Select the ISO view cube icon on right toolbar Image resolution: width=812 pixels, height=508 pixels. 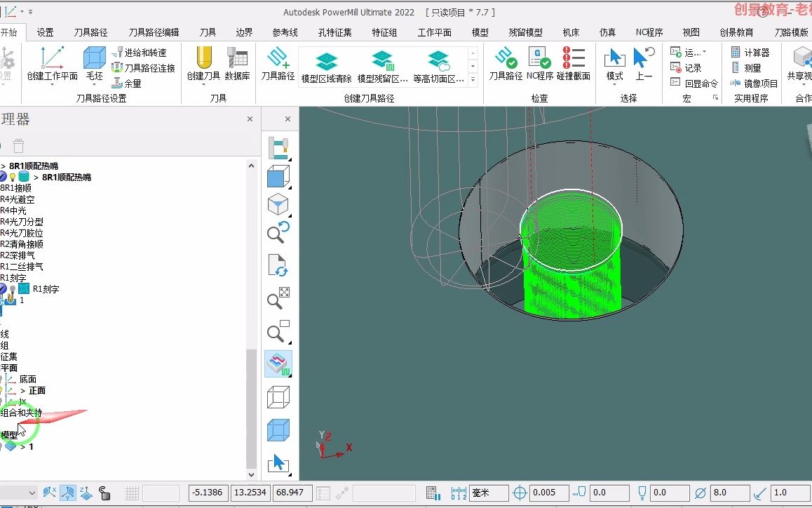pos(278,204)
